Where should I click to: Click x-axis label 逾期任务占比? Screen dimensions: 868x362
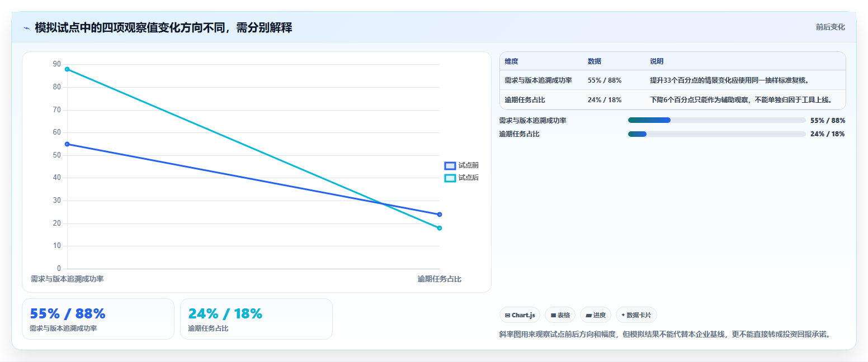click(440, 279)
